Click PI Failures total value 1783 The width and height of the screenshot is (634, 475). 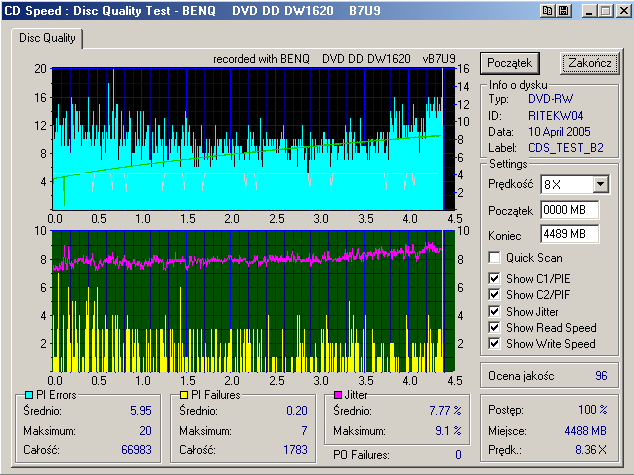(x=296, y=450)
